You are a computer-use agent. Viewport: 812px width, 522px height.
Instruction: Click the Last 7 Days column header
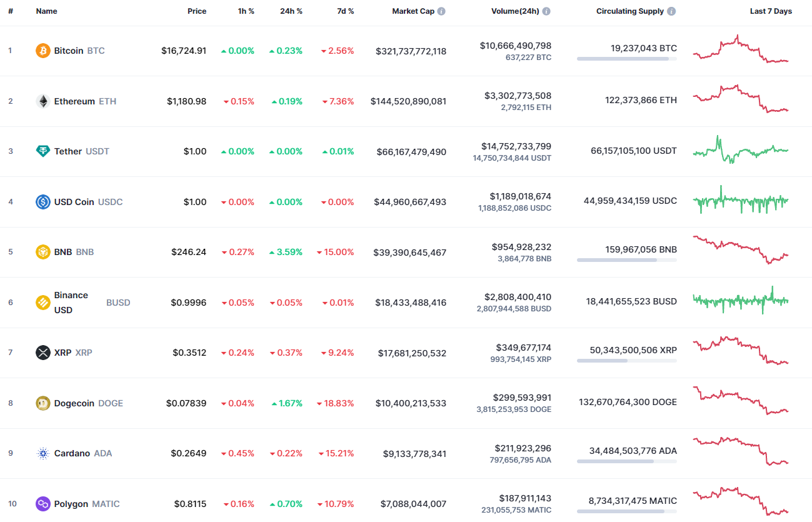[771, 11]
